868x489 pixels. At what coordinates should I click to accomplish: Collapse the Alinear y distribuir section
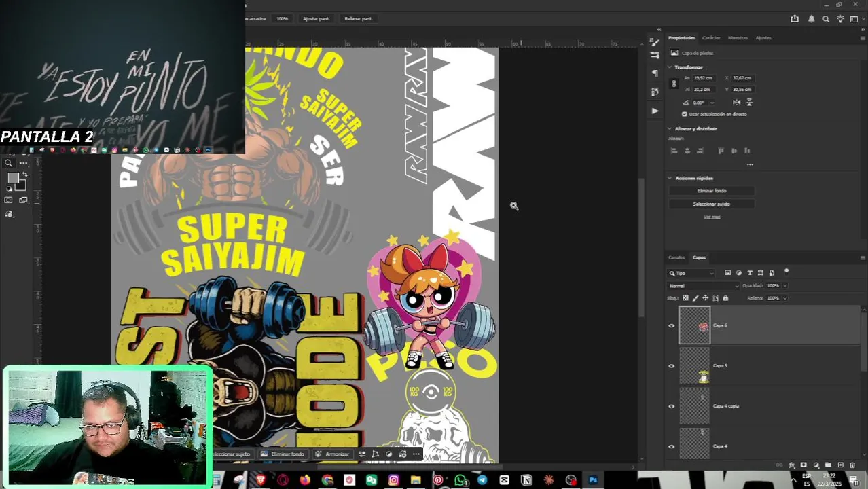(x=670, y=128)
